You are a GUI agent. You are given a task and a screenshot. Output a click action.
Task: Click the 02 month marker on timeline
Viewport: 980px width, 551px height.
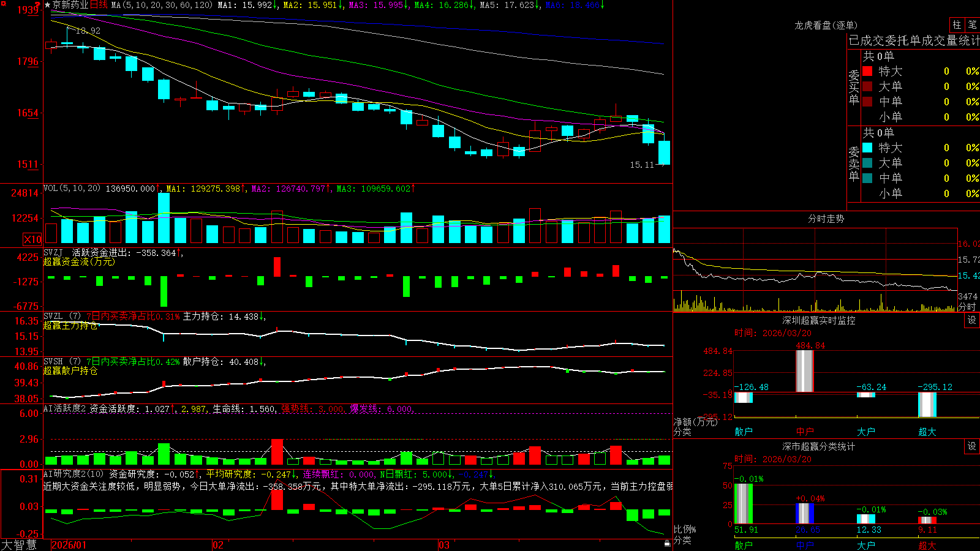point(218,545)
